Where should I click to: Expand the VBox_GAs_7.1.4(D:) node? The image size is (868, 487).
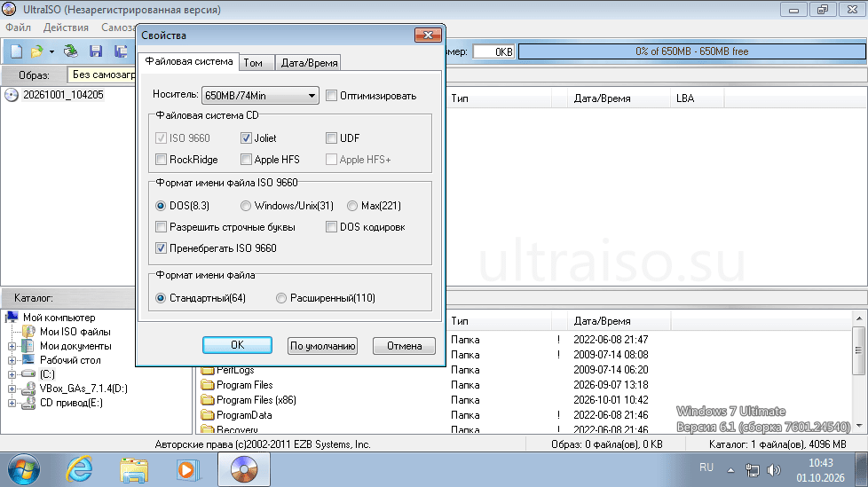tap(12, 389)
